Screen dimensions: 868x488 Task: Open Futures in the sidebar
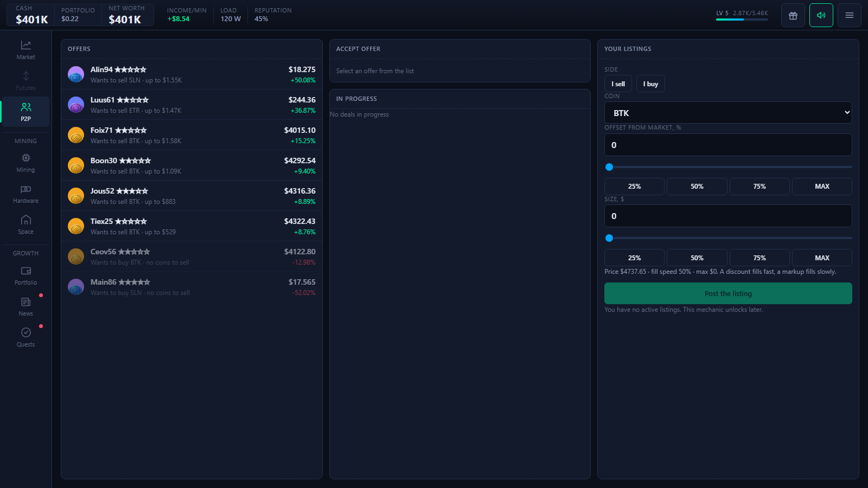25,80
